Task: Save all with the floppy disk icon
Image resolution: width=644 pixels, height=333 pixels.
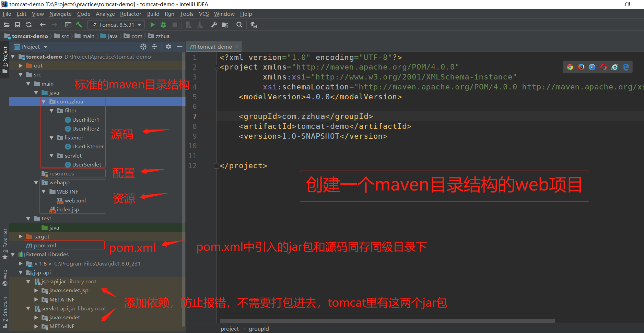Action: [17, 25]
